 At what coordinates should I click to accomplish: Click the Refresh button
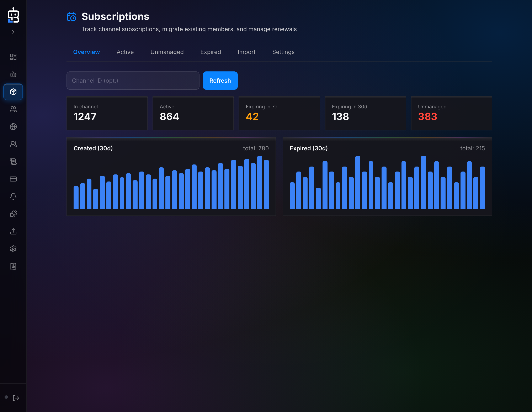220,81
